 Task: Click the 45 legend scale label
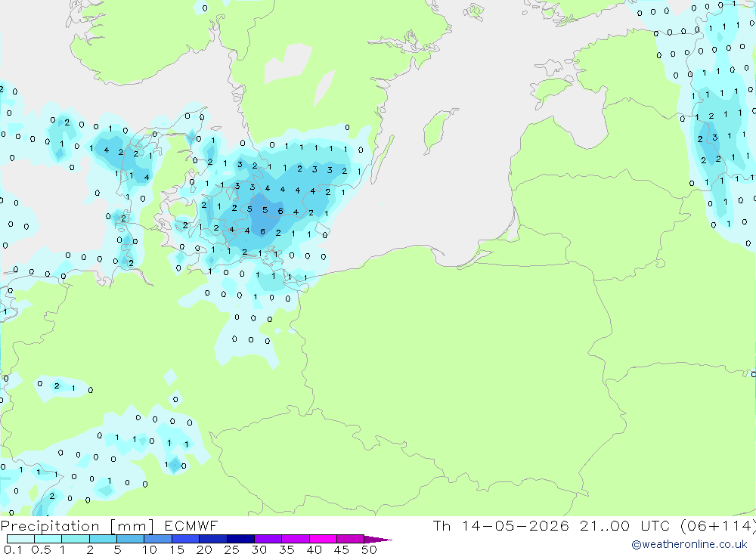(x=342, y=549)
